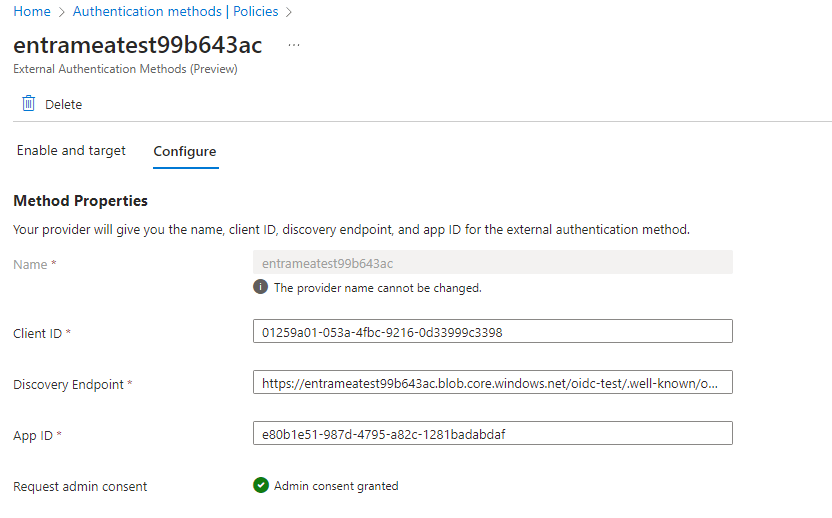Go to Home breadcrumb link
Image resolution: width=832 pixels, height=518 pixels.
31,12
